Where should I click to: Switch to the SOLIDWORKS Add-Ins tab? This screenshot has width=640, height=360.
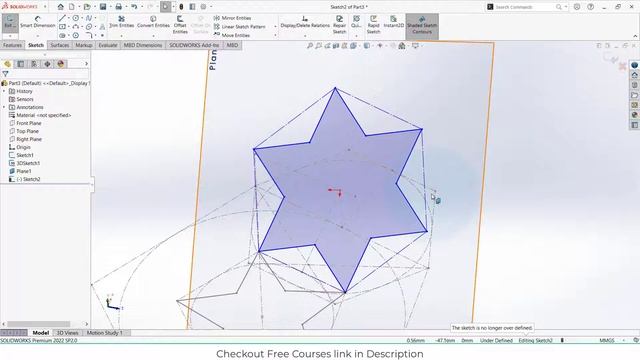[194, 45]
